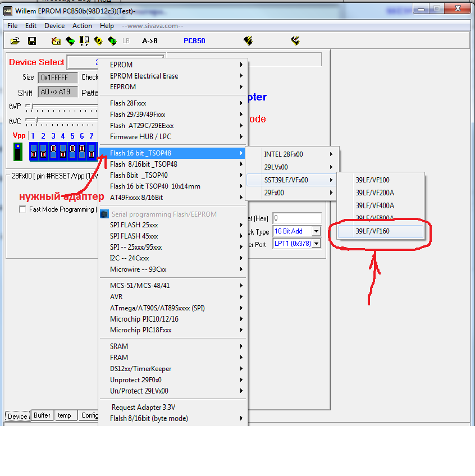Toggle DIP switch number 5

pyautogui.click(x=72, y=151)
